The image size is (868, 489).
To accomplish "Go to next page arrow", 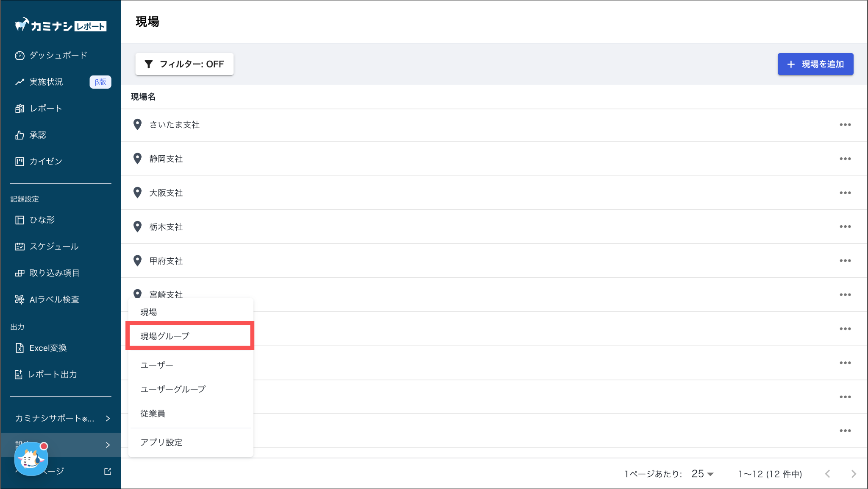I will click(x=854, y=474).
